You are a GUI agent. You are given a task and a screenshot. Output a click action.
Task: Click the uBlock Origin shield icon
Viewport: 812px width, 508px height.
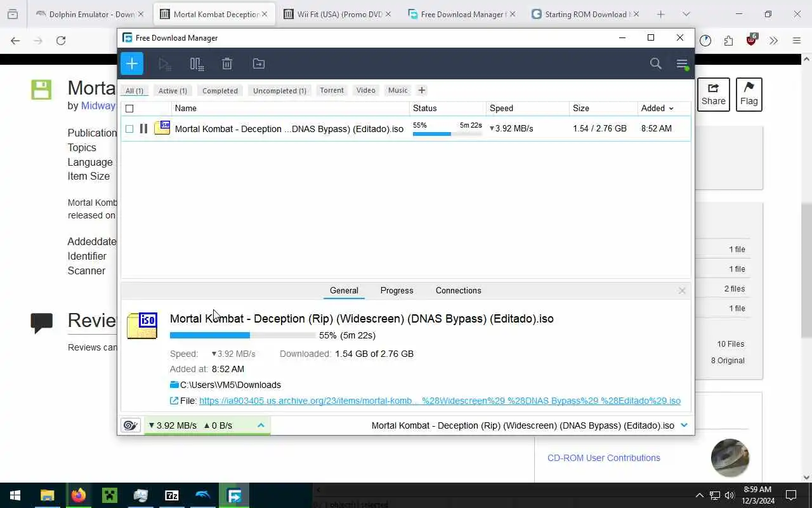click(752, 40)
